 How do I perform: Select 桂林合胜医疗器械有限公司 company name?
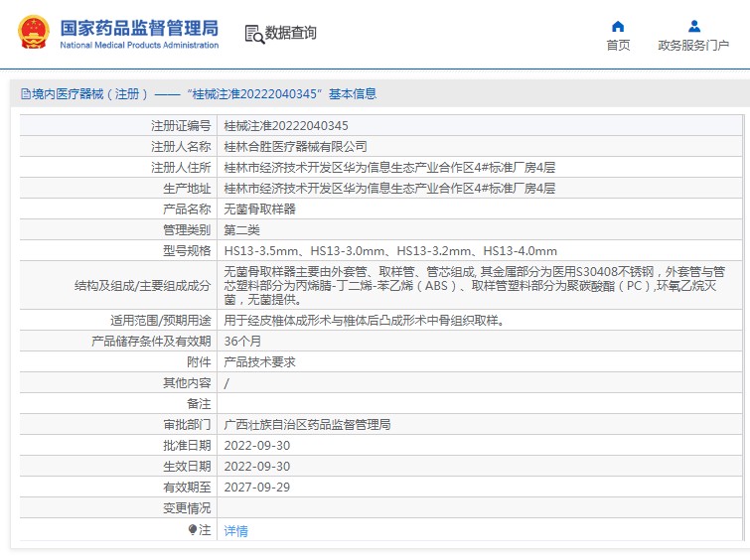(x=295, y=146)
